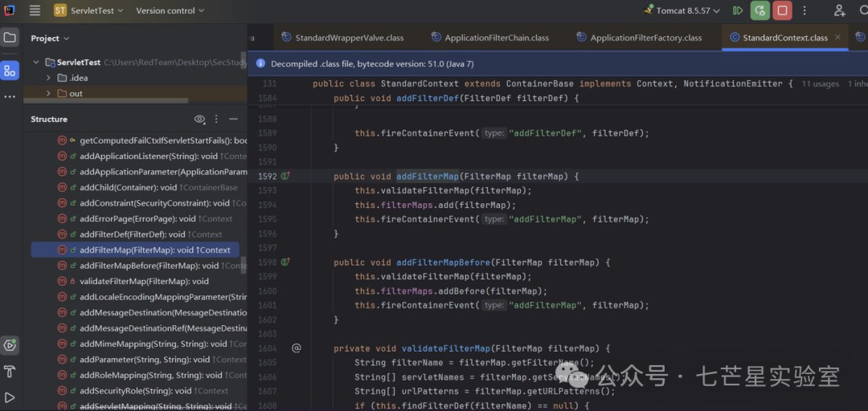Click the info icon in decompiled banner
This screenshot has height=411, width=868.
(x=260, y=63)
